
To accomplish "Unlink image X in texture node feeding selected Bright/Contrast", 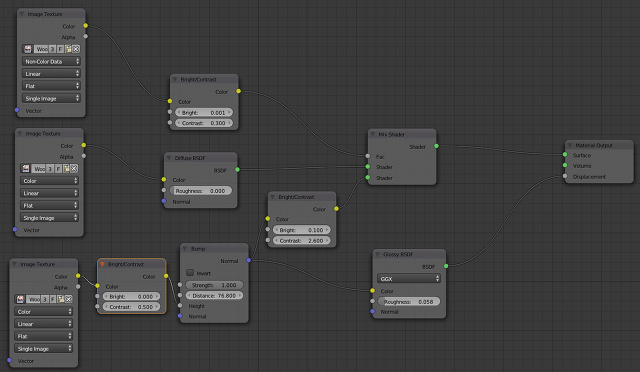I will click(x=69, y=299).
